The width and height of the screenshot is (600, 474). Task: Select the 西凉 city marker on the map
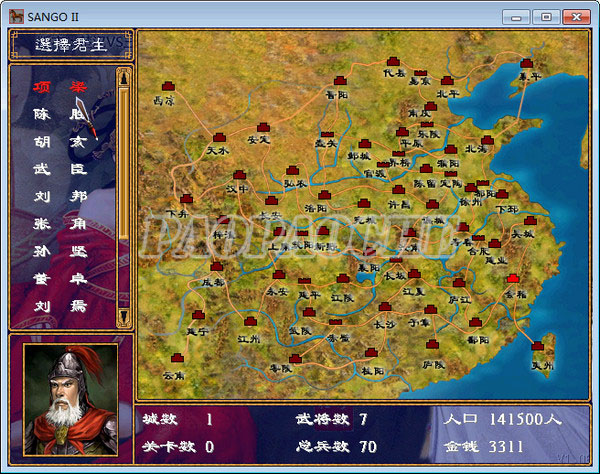point(168,86)
